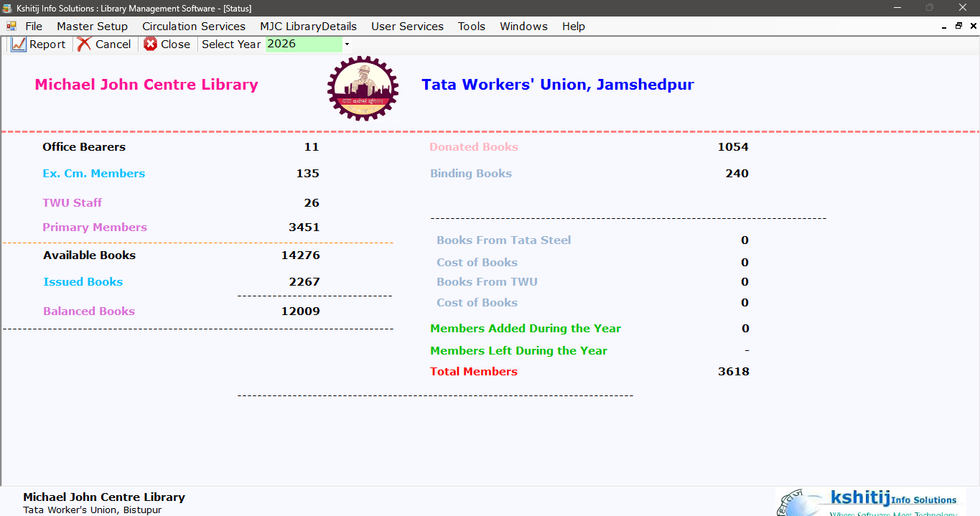Click footer text 'Tata Worker's Union, Bistupur'
The width and height of the screenshot is (980, 516).
coord(93,510)
